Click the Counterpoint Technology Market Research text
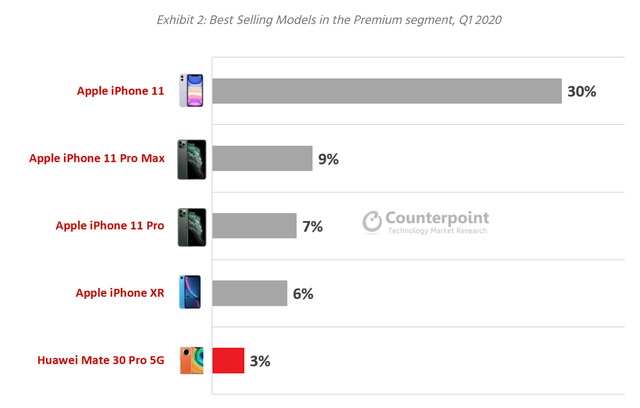The image size is (640, 408). (438, 222)
